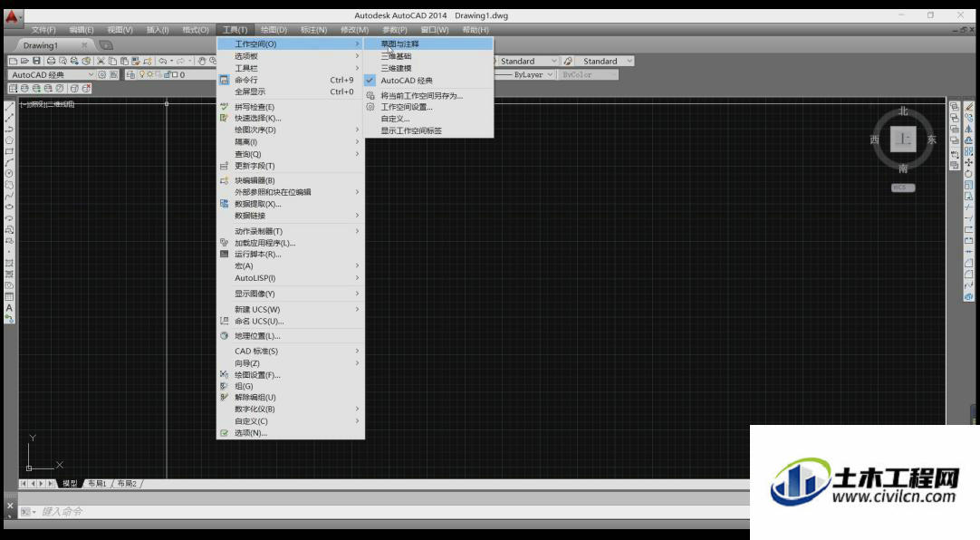
Task: Expand the 选项板 submenu
Action: (x=291, y=56)
